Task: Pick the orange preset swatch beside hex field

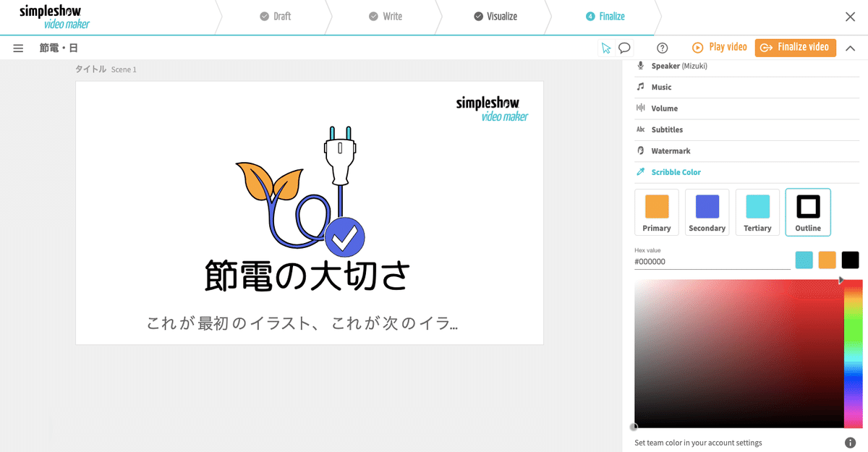Action: [x=827, y=260]
